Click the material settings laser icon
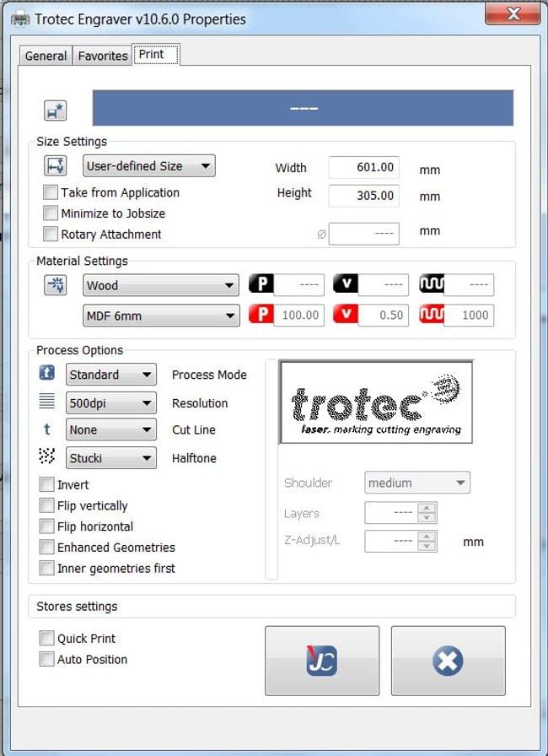 tap(56, 285)
